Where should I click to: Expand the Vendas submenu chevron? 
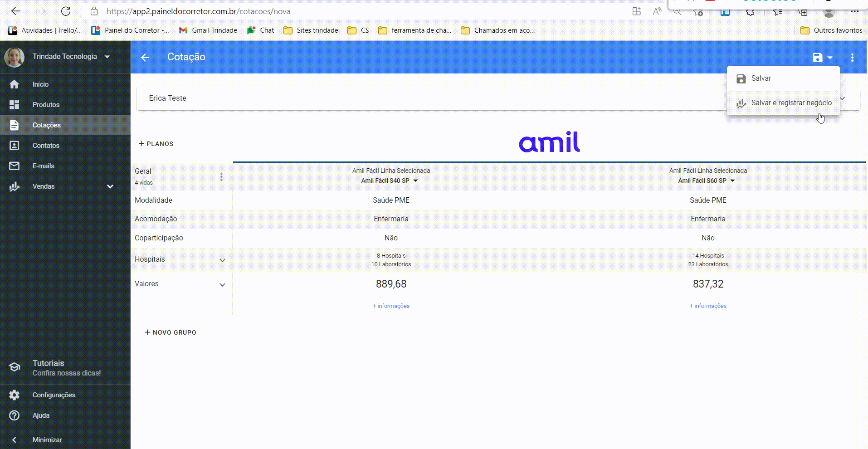point(110,186)
